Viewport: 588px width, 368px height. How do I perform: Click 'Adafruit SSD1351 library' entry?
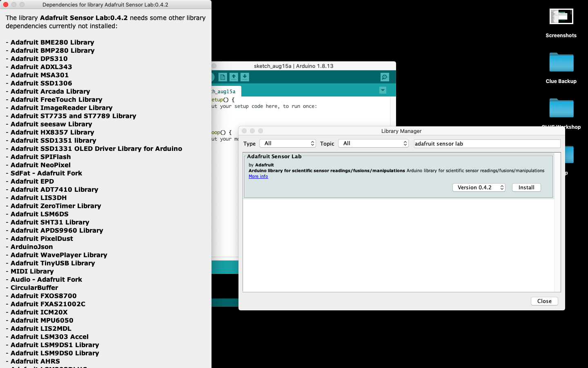point(53,140)
